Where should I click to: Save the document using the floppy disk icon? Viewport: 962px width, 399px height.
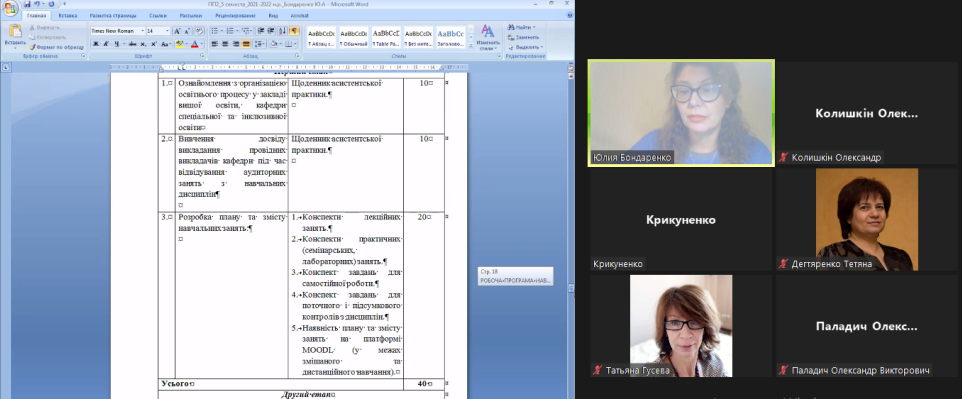(27, 4)
